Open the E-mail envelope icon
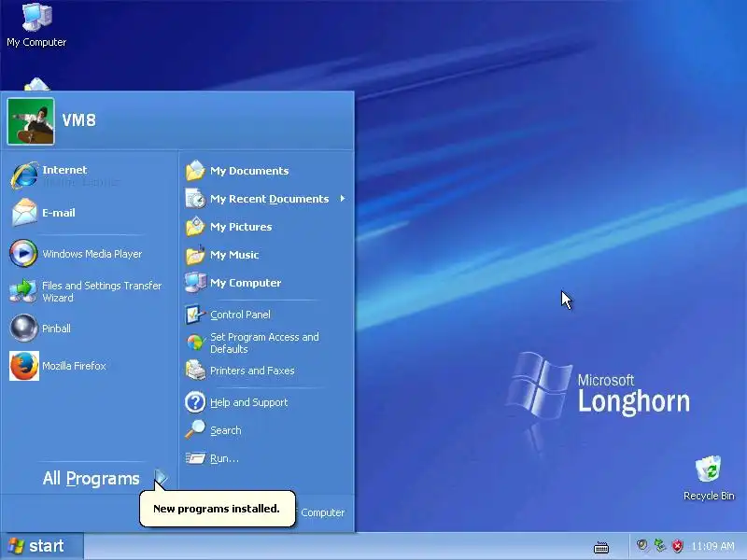Image resolution: width=747 pixels, height=560 pixels. tap(24, 213)
